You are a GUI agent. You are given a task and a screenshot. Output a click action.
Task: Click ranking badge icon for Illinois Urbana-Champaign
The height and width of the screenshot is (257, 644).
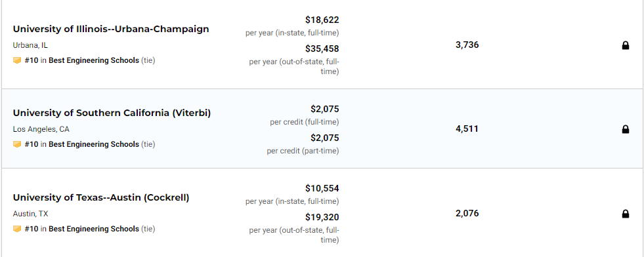17,61
